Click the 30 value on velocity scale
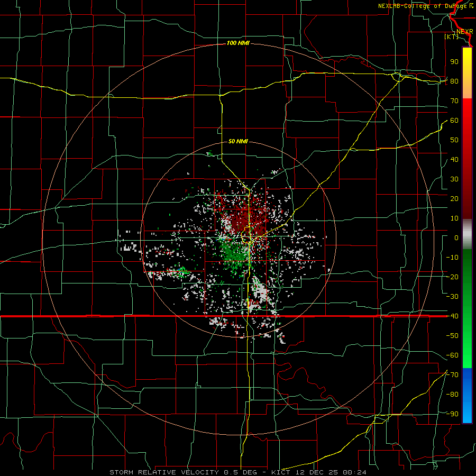This screenshot has width=476, height=476. click(x=454, y=179)
